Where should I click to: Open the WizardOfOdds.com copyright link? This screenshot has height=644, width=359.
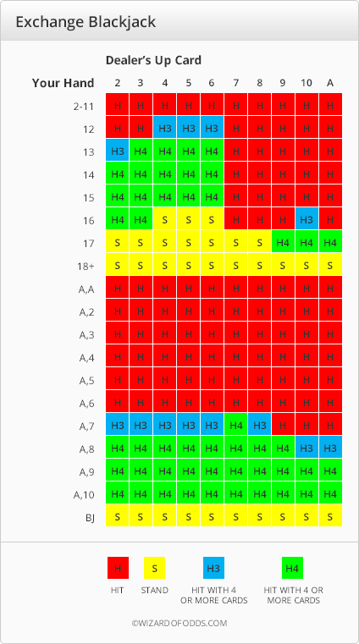(179, 623)
